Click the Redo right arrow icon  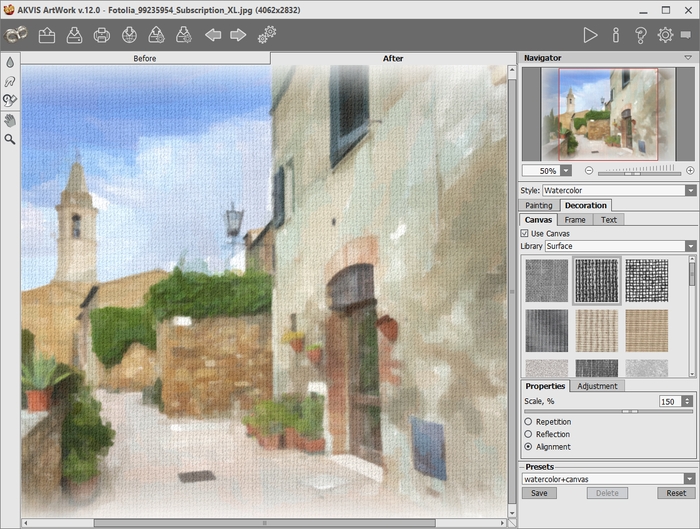coord(238,36)
